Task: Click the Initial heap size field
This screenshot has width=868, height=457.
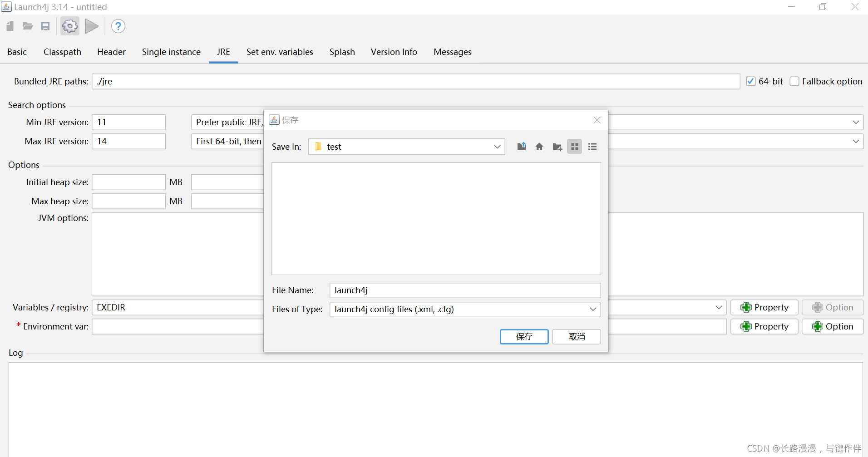Action: 129,182
